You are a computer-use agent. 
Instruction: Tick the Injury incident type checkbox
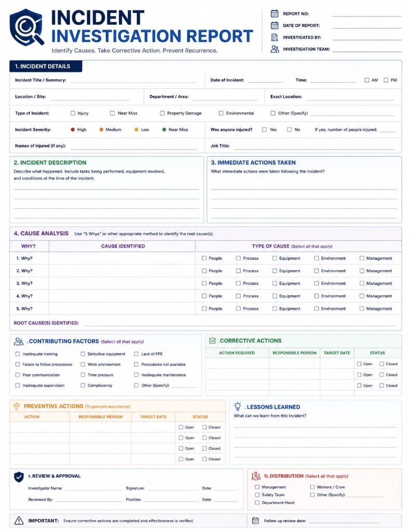tap(73, 113)
